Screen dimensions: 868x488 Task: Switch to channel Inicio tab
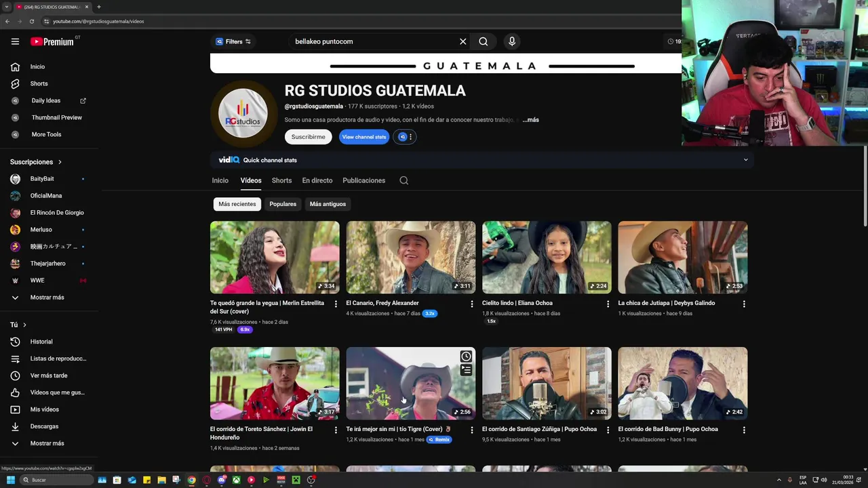220,180
